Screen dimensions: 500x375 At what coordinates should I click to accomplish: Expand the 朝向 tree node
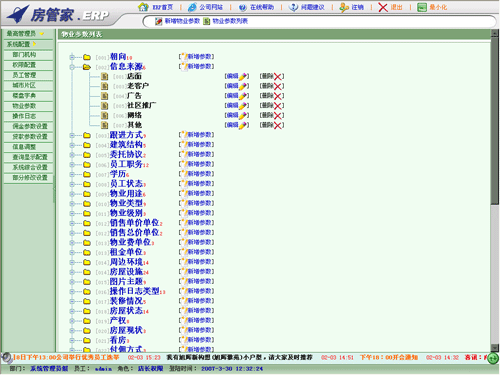click(72, 57)
